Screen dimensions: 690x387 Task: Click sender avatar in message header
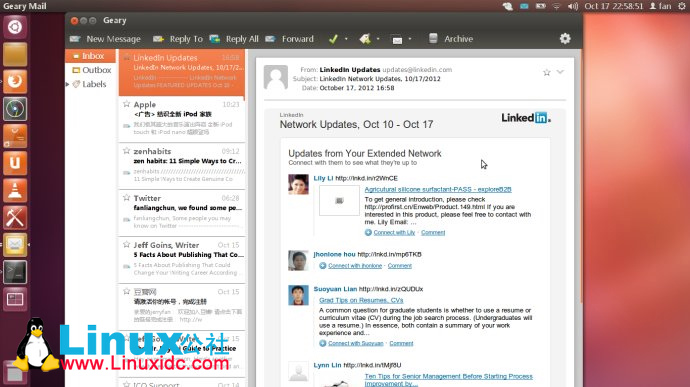tap(275, 77)
